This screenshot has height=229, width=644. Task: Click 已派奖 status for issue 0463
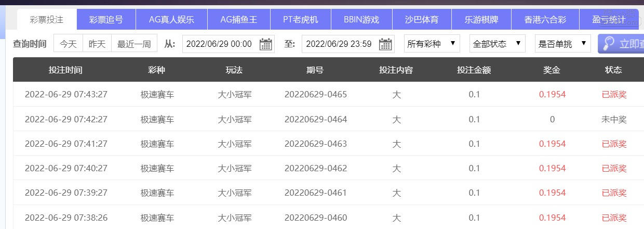[x=614, y=144]
